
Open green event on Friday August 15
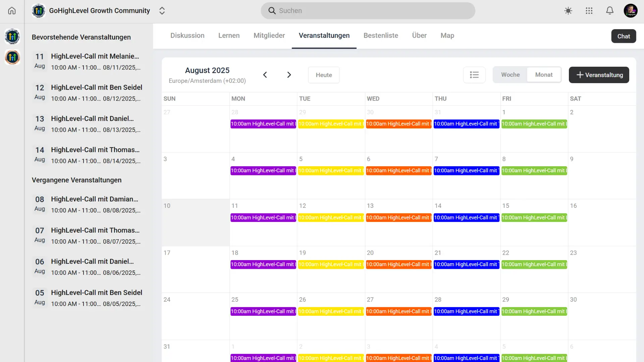(x=534, y=218)
